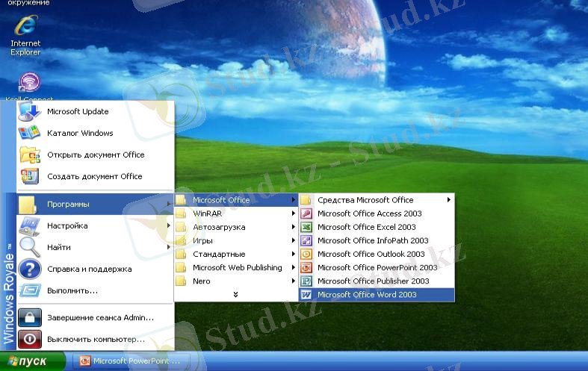Click the Найти magnifier icon
This screenshot has width=588, height=371.
click(29, 247)
